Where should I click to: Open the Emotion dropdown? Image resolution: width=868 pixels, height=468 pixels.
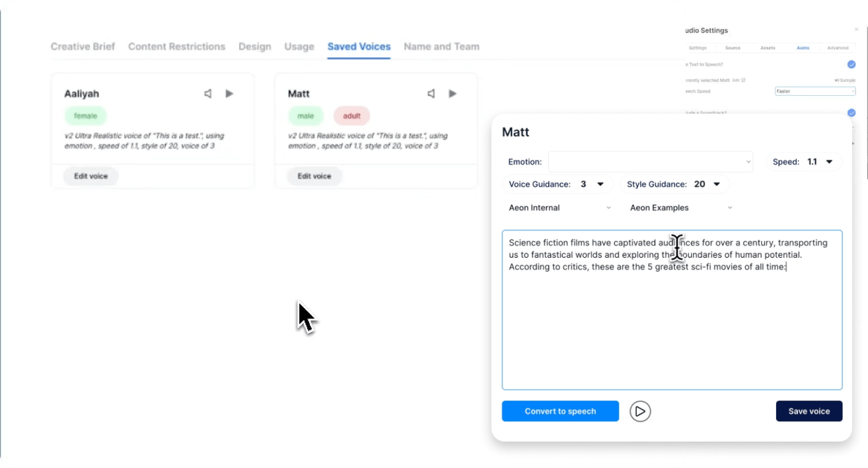650,161
